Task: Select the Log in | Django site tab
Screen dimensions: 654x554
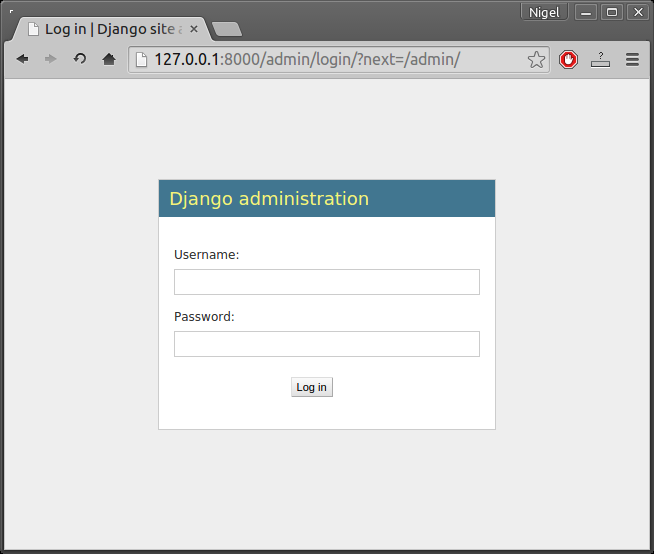Action: point(112,29)
